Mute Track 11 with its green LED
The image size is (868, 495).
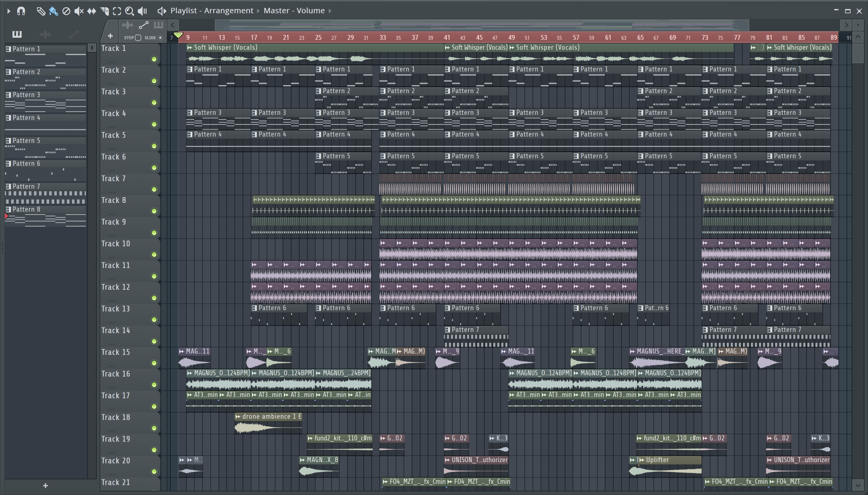click(154, 276)
